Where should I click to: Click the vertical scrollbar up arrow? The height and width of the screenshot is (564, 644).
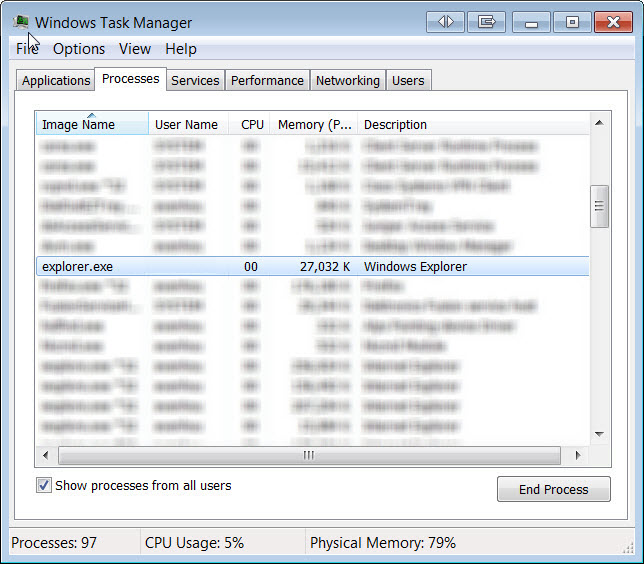(599, 122)
